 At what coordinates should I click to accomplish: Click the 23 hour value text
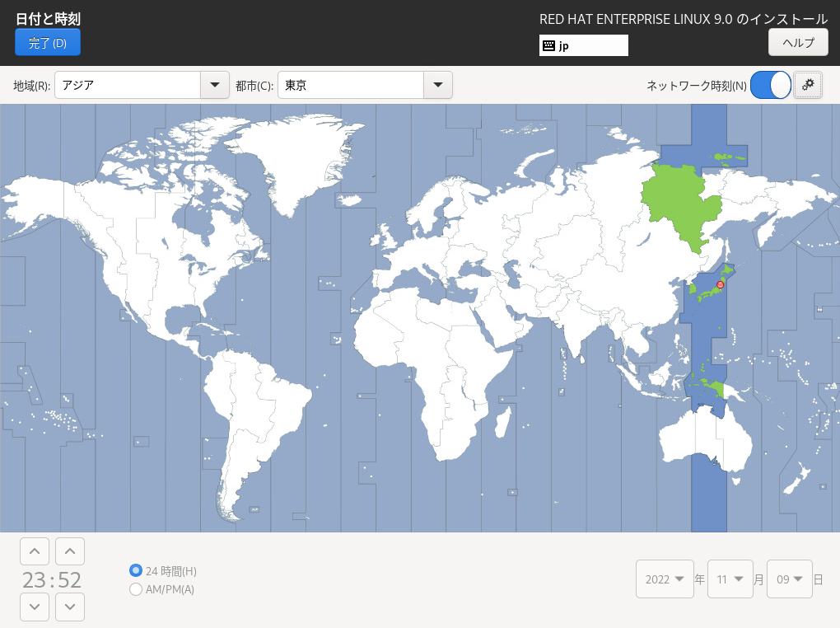click(x=34, y=579)
